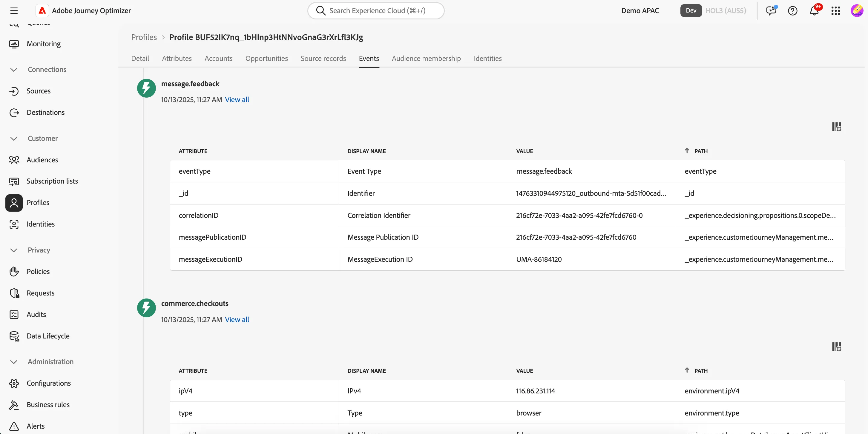The image size is (868, 434).
Task: Switch to the Detail tab
Action: 140,59
